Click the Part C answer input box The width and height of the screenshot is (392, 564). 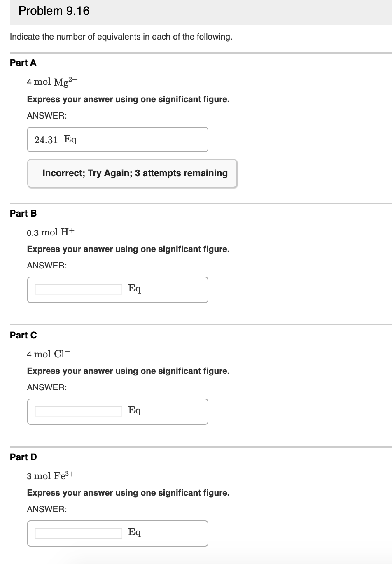pos(78,411)
